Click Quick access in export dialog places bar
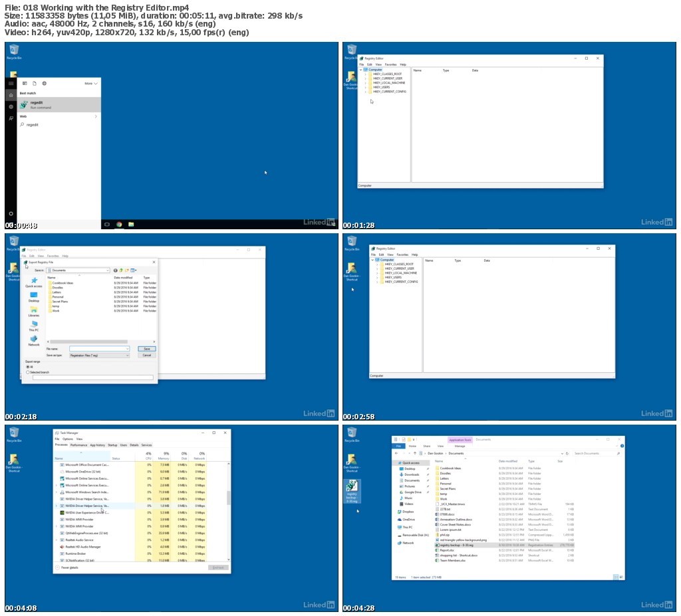Viewport: 681px width, 616px height. coord(34,282)
